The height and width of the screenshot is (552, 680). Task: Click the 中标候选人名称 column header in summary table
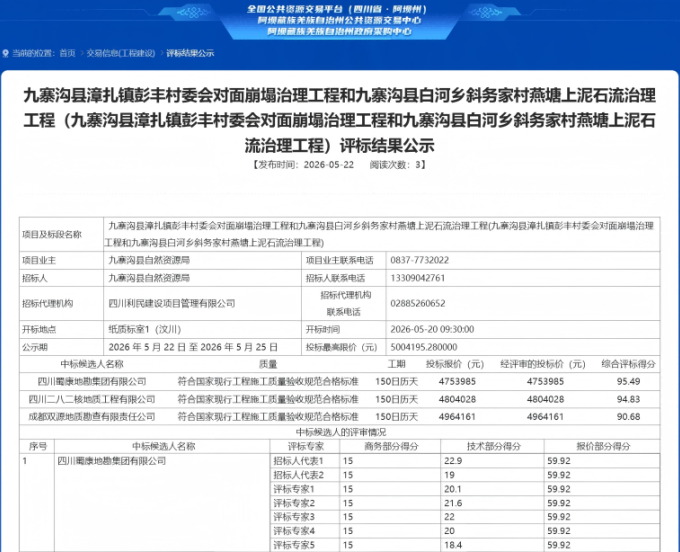click(92, 364)
